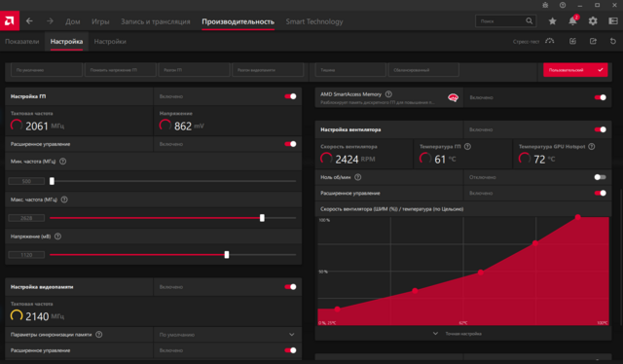Open help for AMD SmartAccess Memory
623x364 pixels.
point(388,94)
